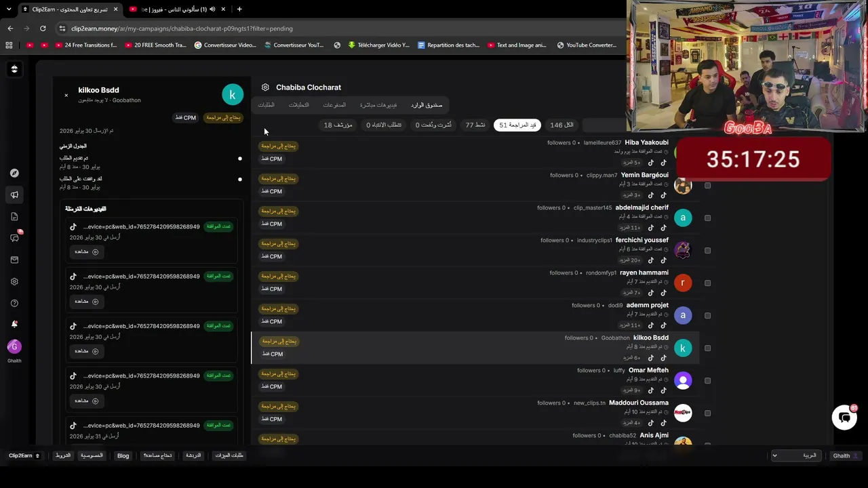
Task: Open the browser tab search chevron
Action: 9,9
